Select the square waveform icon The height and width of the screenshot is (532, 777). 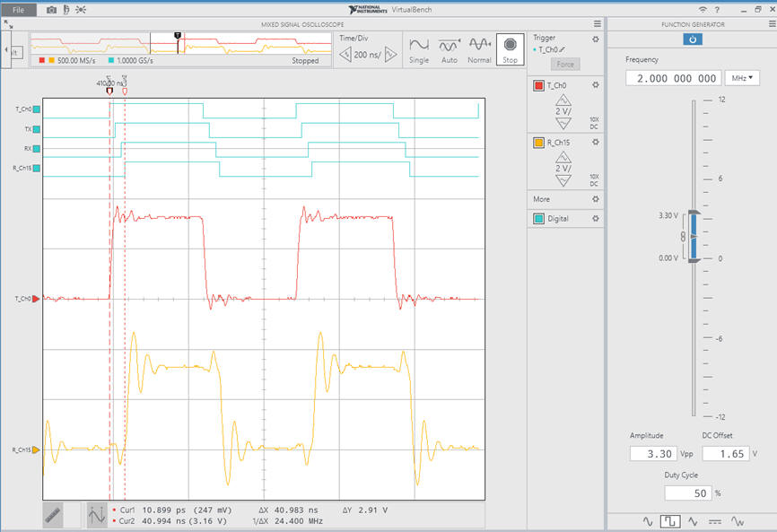(x=670, y=521)
